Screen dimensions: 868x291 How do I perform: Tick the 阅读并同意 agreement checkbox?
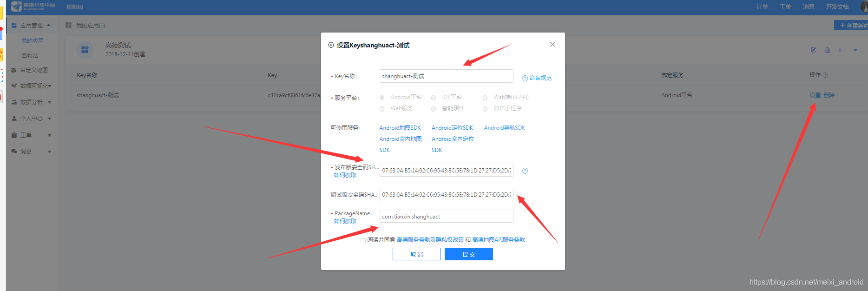363,241
